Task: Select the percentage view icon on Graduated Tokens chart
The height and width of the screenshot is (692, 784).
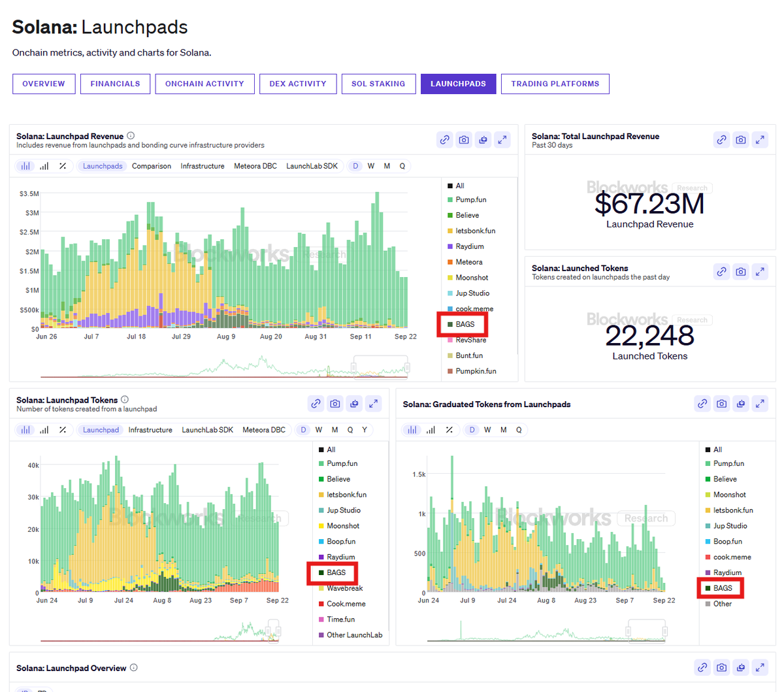Action: [x=449, y=429]
